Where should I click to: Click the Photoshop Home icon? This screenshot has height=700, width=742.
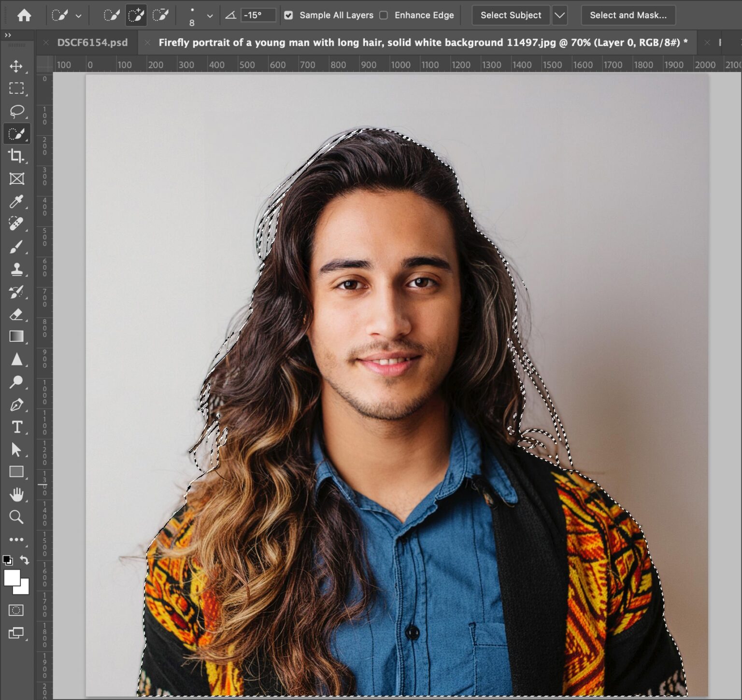(x=23, y=15)
